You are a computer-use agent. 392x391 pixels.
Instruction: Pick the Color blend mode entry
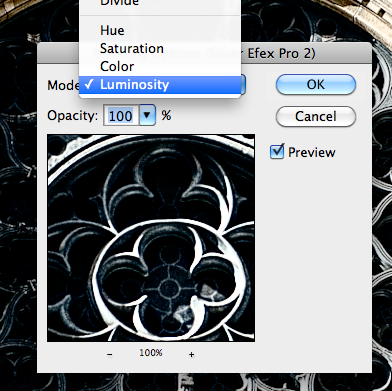click(x=160, y=67)
